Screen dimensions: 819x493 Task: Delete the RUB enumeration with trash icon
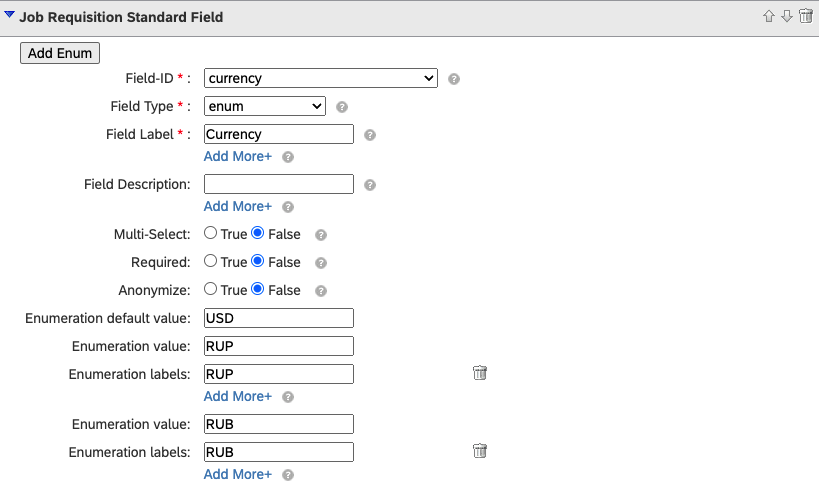[479, 451]
